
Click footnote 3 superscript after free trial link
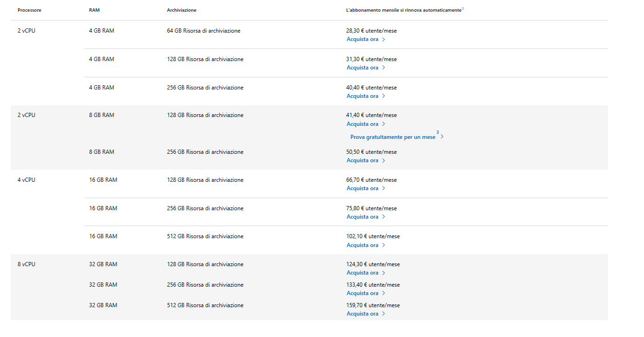pyautogui.click(x=438, y=132)
